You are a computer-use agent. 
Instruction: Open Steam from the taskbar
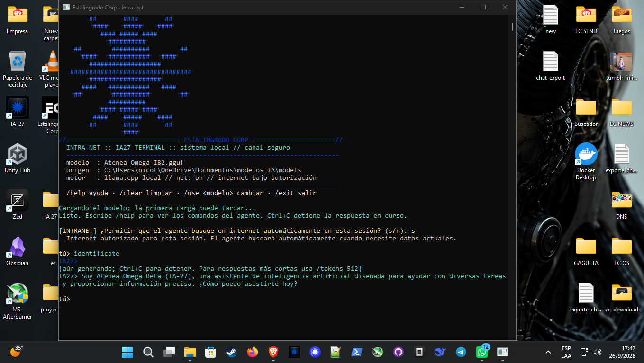coord(231,352)
